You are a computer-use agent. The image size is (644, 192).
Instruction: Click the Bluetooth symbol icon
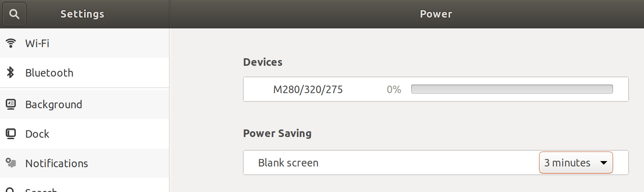coord(11,73)
